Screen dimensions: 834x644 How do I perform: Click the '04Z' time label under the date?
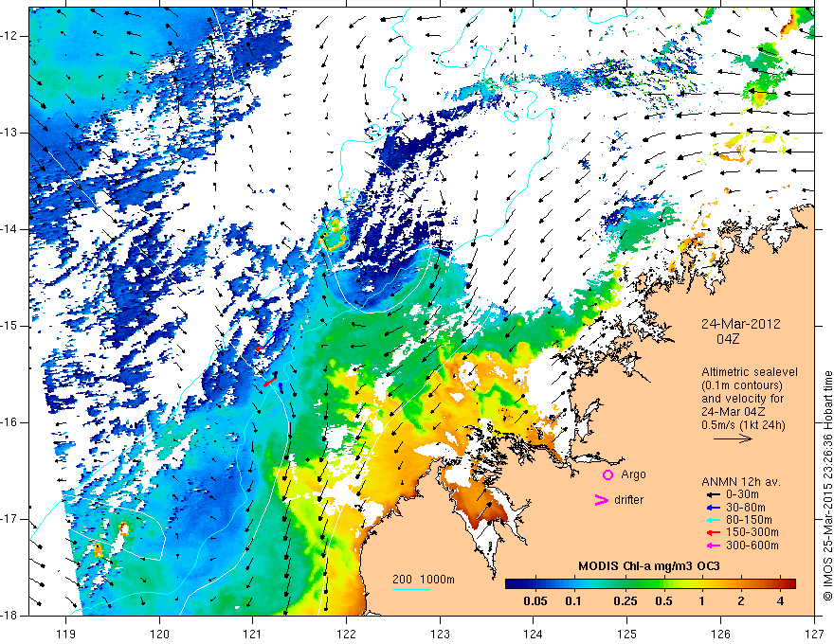coord(728,339)
